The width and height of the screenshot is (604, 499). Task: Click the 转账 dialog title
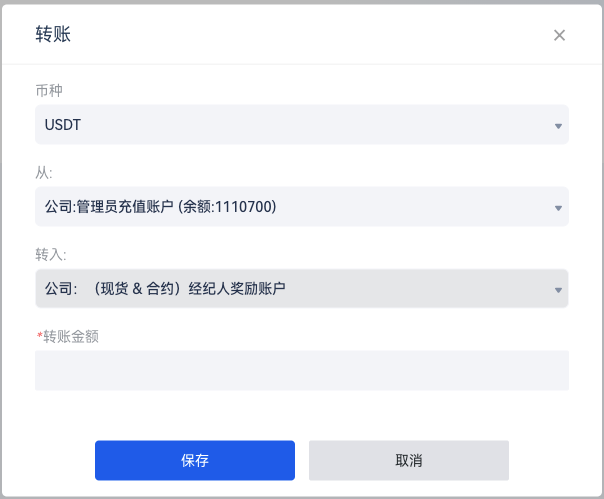click(x=53, y=34)
